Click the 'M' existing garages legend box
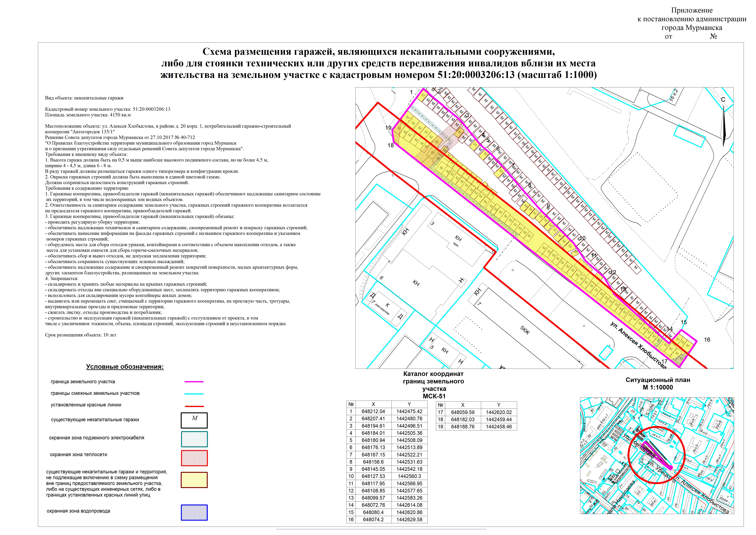This screenshot has height=535, width=756. click(x=194, y=420)
